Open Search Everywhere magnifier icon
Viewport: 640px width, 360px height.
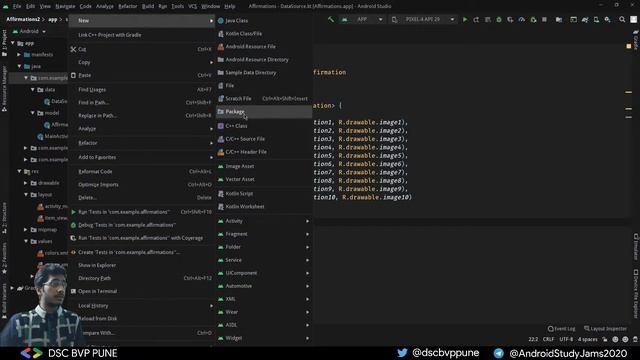622,20
